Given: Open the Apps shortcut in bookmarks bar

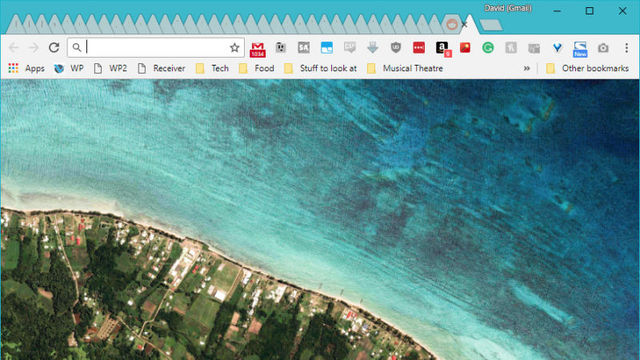Looking at the screenshot, I should (27, 68).
